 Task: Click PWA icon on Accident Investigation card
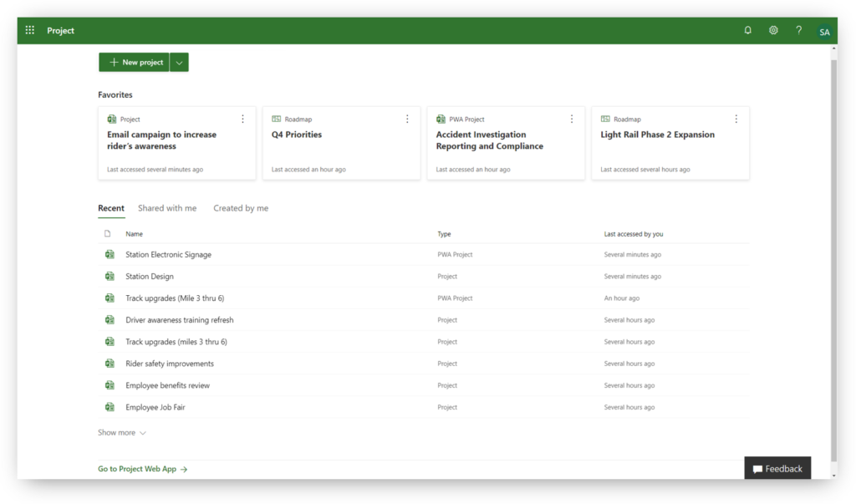click(441, 119)
